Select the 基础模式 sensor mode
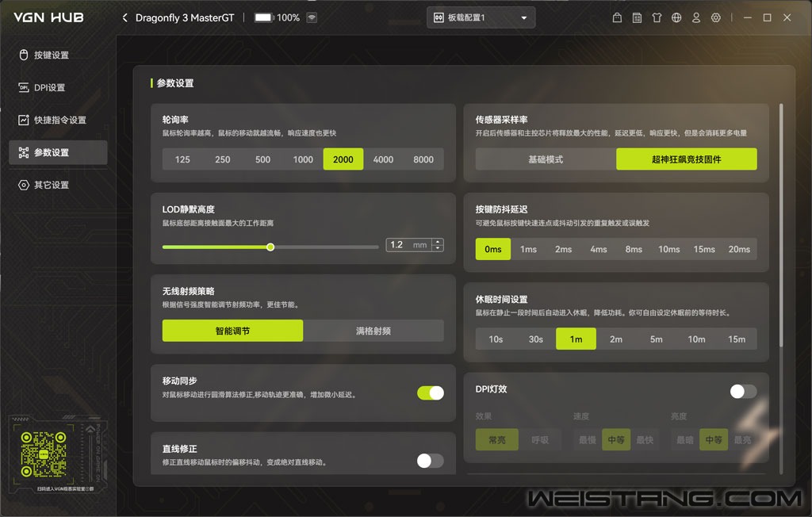The image size is (812, 517). pos(546,159)
